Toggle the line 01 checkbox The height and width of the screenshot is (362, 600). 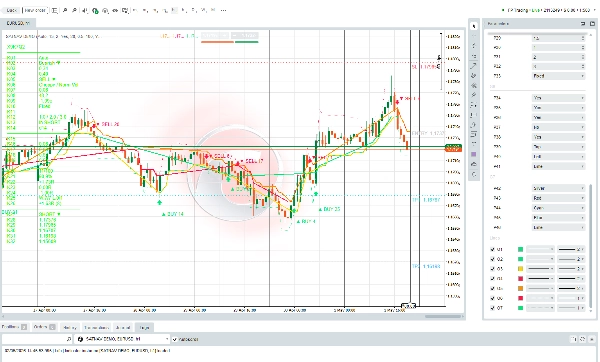click(492, 249)
